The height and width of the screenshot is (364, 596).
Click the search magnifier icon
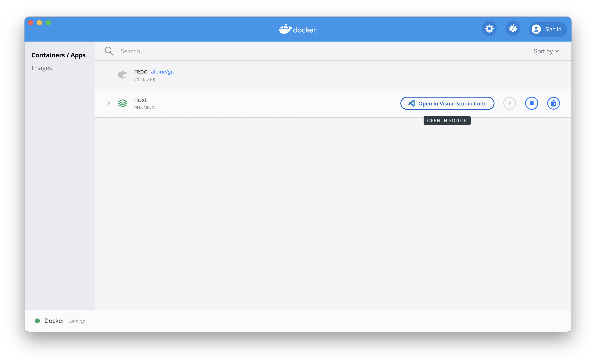[109, 51]
